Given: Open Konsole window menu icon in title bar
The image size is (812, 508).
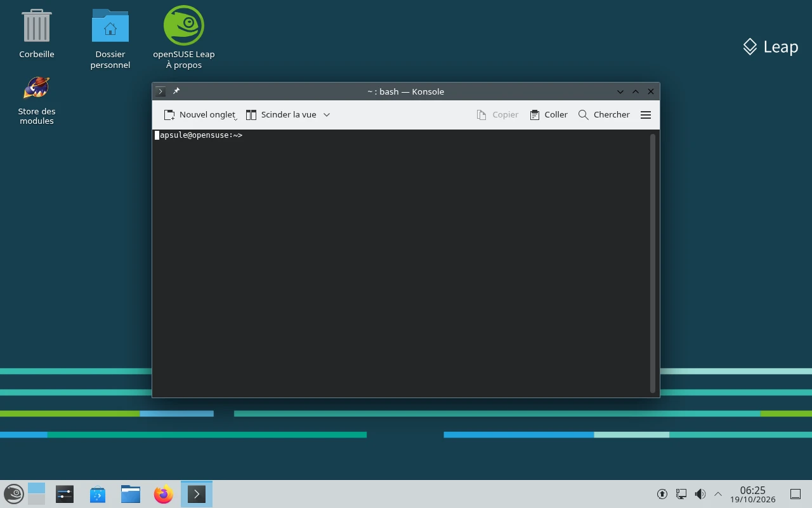Looking at the screenshot, I should 160,91.
